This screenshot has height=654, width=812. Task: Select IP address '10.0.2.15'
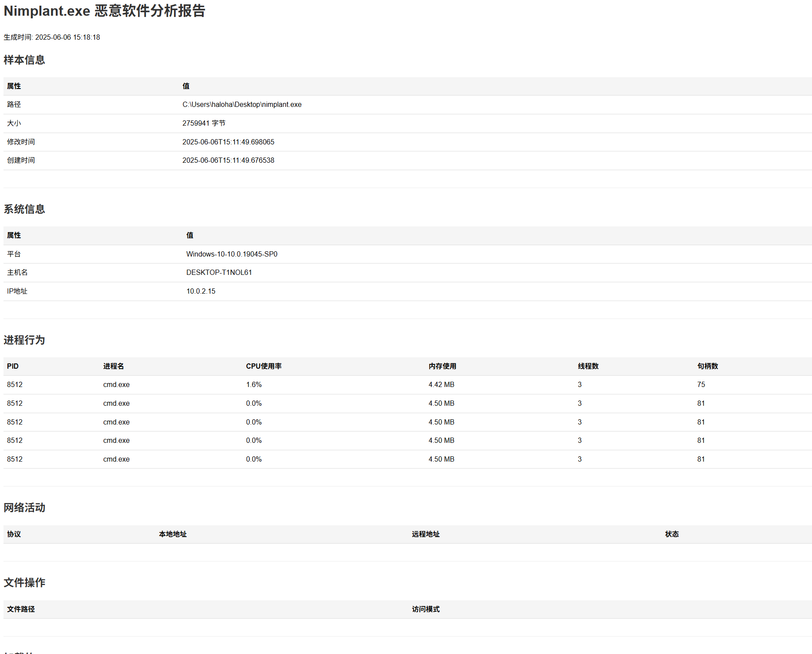coord(201,291)
